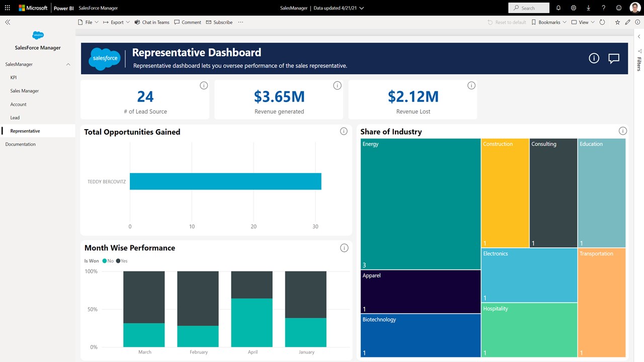Image resolution: width=644 pixels, height=362 pixels.
Task: Expand the Filters pane chevron
Action: point(639,37)
